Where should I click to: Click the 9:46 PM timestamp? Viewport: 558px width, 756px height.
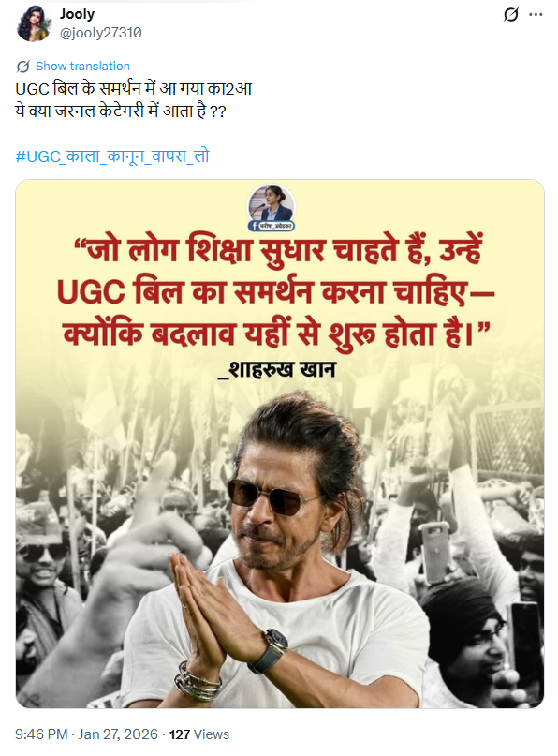(x=41, y=734)
